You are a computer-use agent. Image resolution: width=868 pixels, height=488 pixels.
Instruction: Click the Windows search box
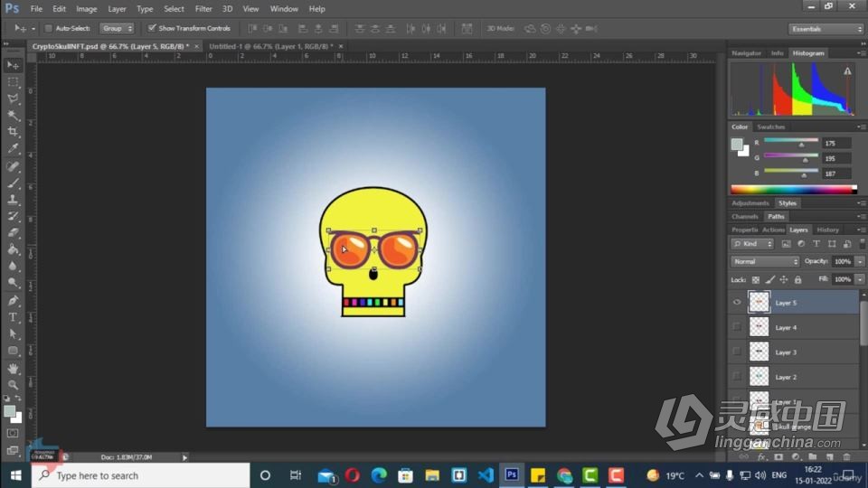pyautogui.click(x=141, y=475)
